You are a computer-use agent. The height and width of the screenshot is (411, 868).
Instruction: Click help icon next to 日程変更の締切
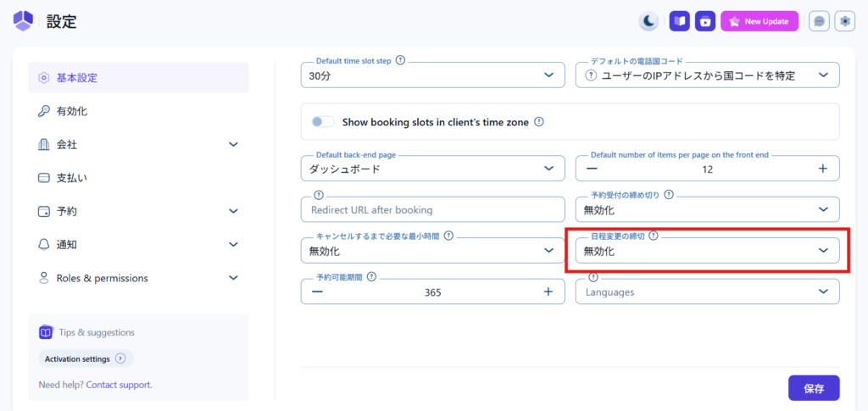tap(654, 236)
